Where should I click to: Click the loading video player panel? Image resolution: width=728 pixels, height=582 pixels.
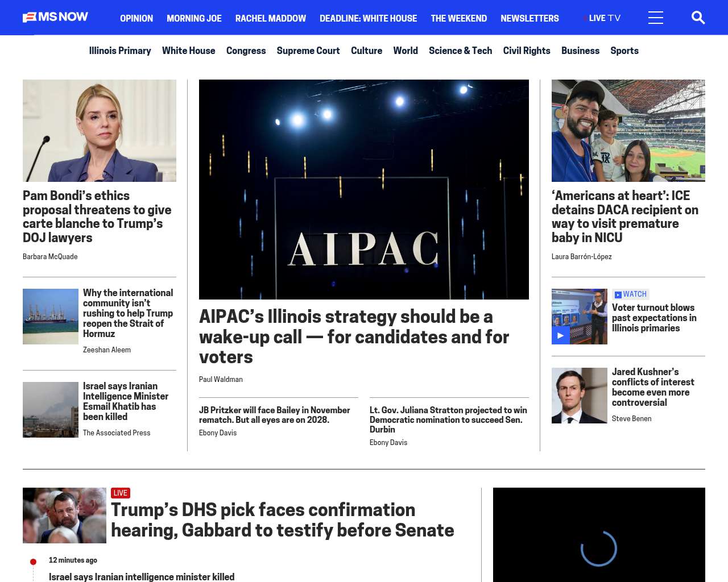[x=599, y=535]
